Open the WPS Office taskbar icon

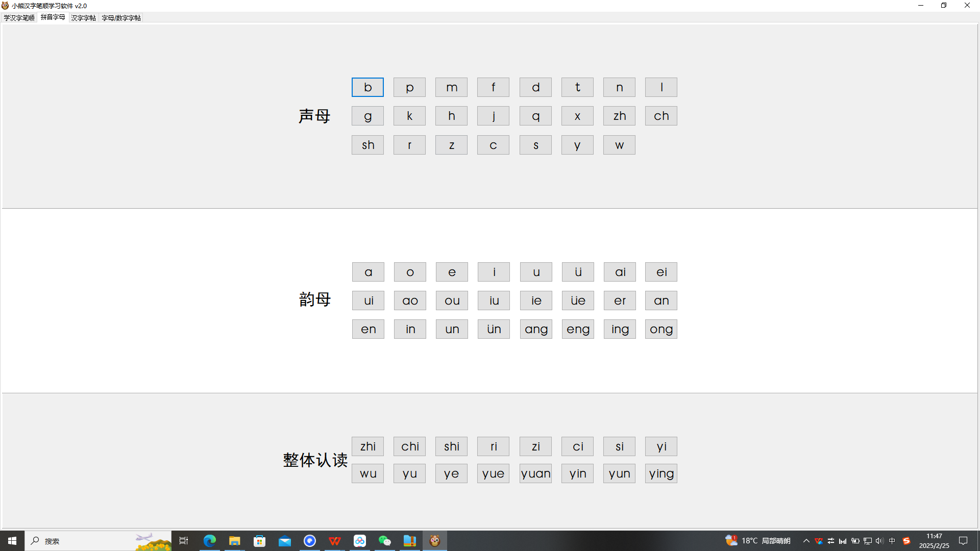tap(334, 541)
